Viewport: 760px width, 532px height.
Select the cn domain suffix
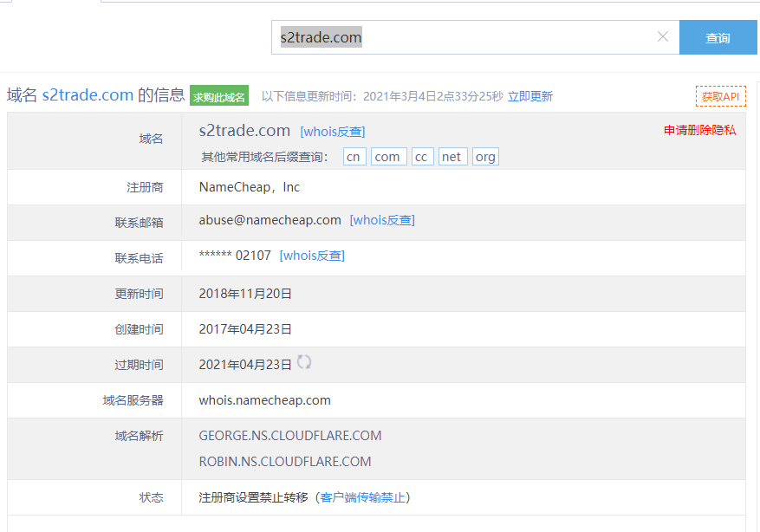354,157
